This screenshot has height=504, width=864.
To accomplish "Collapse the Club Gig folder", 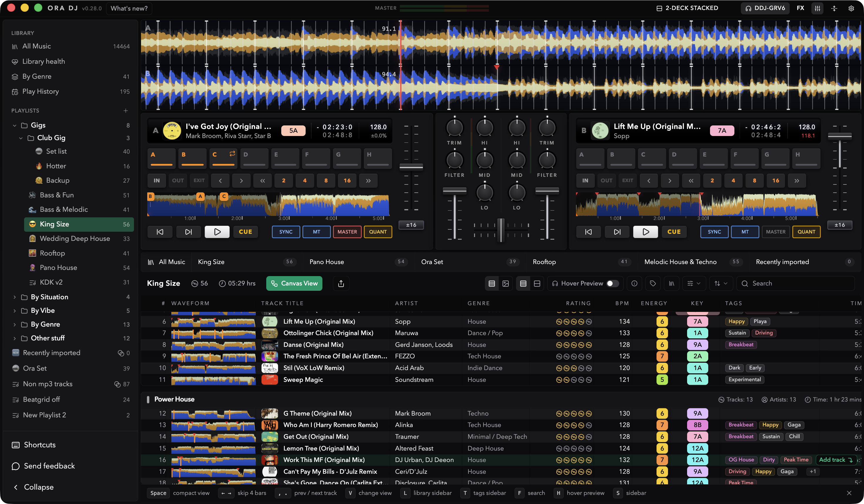I will (x=21, y=138).
